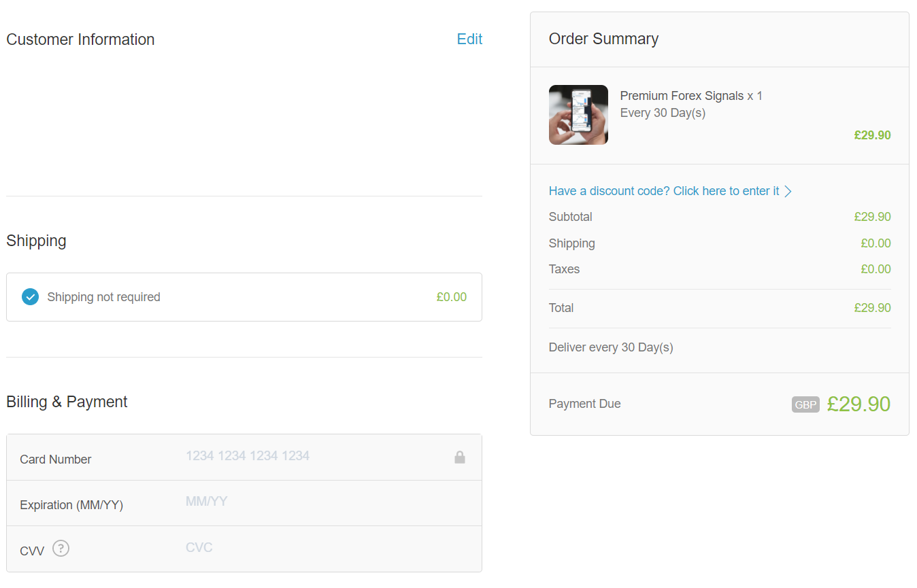Click the blue checkmark next to Shipping not required

point(30,297)
